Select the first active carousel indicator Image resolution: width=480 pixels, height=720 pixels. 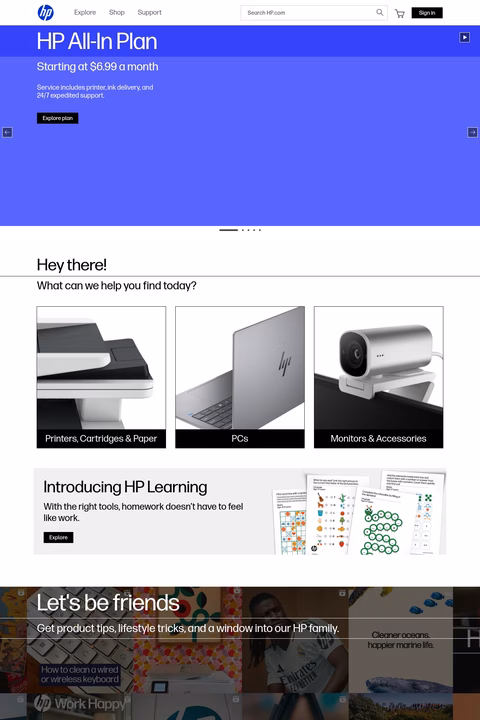(228, 230)
